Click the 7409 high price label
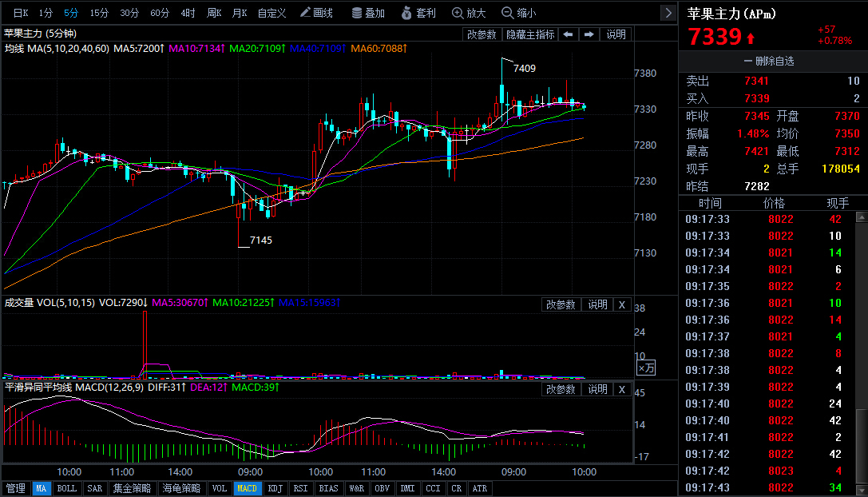 coord(524,68)
